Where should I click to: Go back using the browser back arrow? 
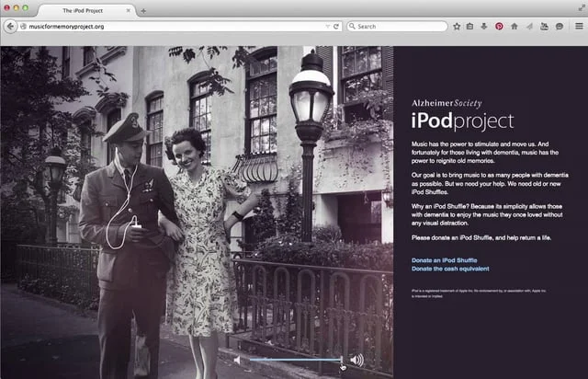click(10, 27)
